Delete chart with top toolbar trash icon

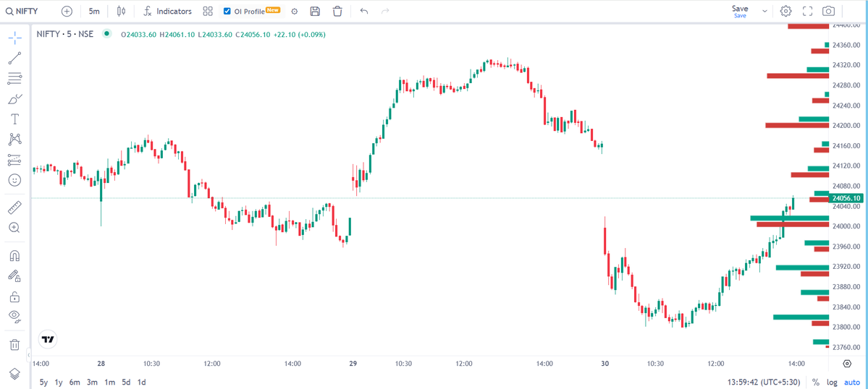coord(337,11)
